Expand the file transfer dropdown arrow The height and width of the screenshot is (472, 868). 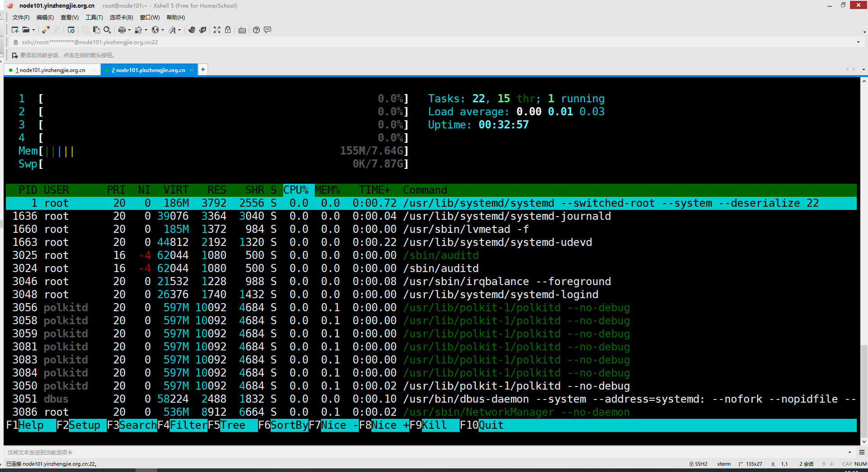click(x=146, y=30)
